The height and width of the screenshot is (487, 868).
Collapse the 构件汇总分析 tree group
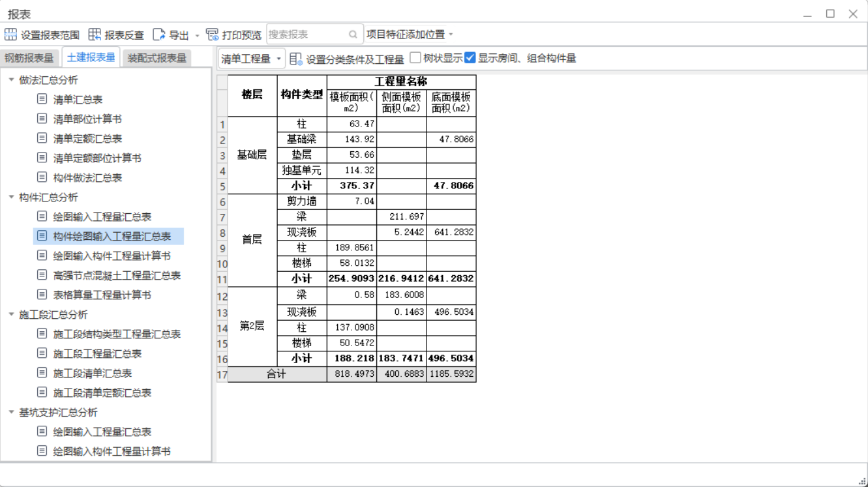(11, 197)
